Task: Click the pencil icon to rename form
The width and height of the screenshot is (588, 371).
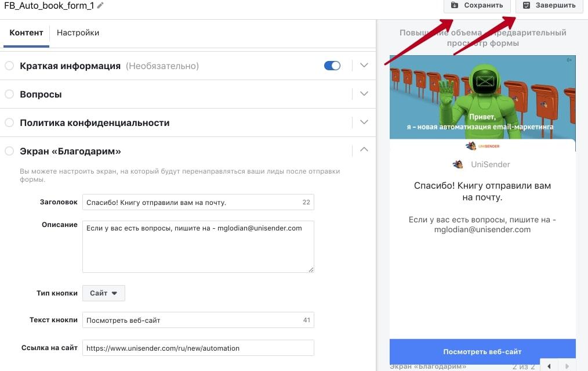Action: pos(100,6)
